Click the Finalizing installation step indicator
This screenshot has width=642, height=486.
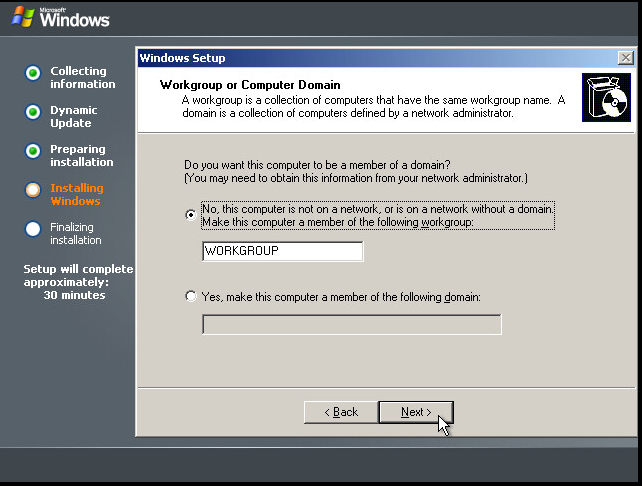pyautogui.click(x=33, y=229)
